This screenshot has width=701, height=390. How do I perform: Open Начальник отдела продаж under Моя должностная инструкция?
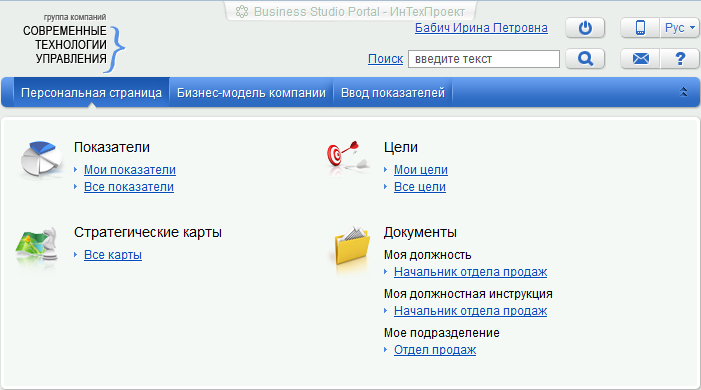pyautogui.click(x=470, y=311)
